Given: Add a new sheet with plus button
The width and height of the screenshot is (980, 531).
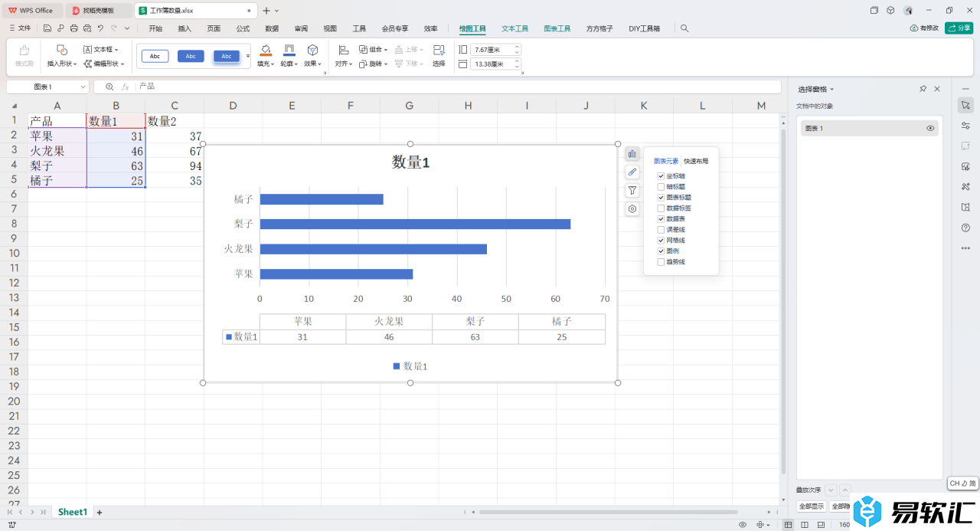Looking at the screenshot, I should 99,512.
